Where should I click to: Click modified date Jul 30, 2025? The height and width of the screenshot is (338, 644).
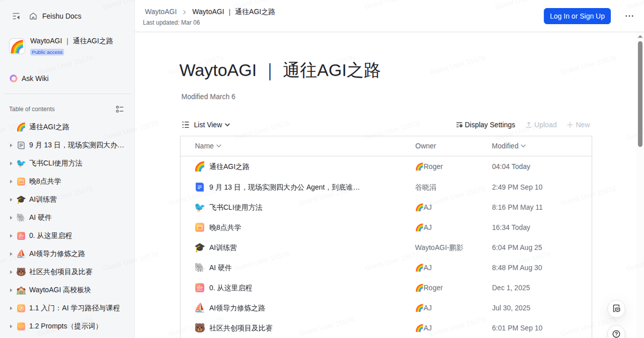click(511, 308)
